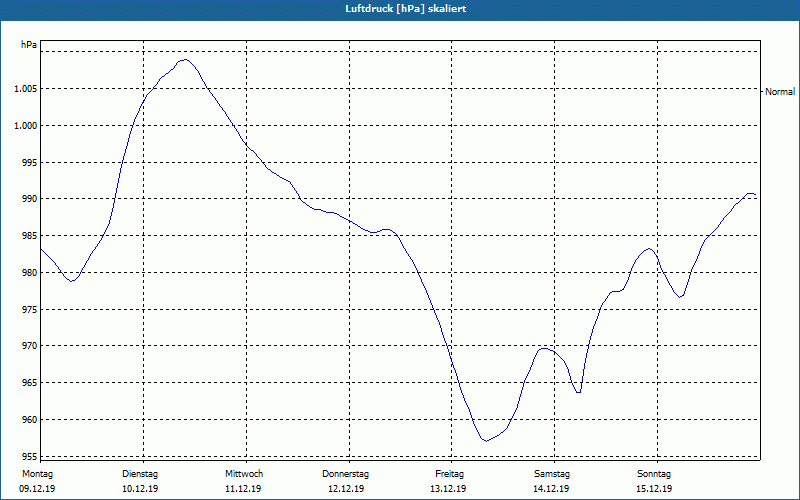Click the 965 y-axis value
The width and height of the screenshot is (800, 500).
click(x=30, y=383)
